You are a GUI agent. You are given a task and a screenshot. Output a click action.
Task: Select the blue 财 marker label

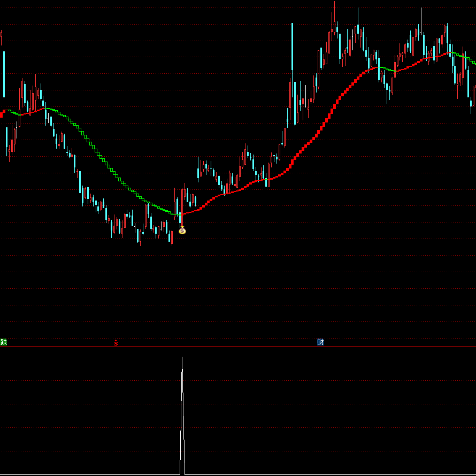tap(320, 342)
